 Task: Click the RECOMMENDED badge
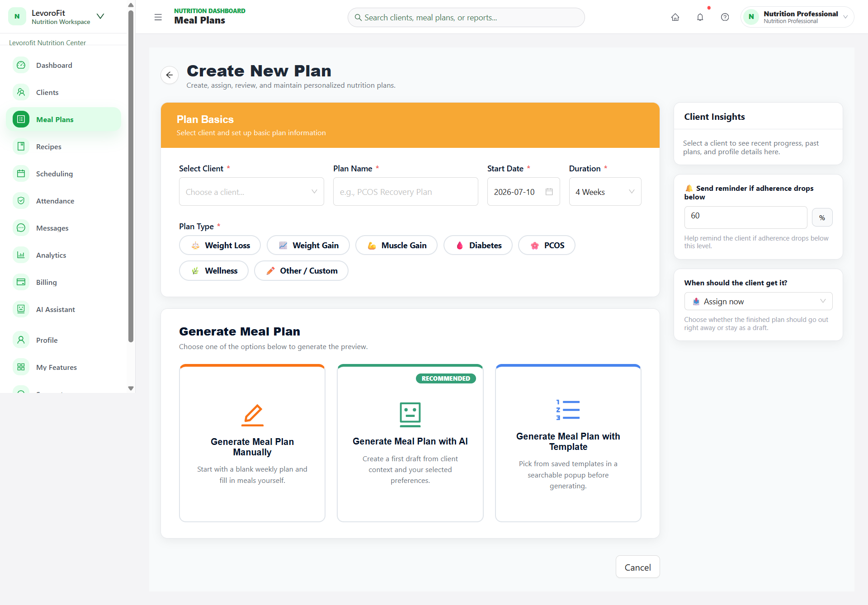pyautogui.click(x=446, y=378)
